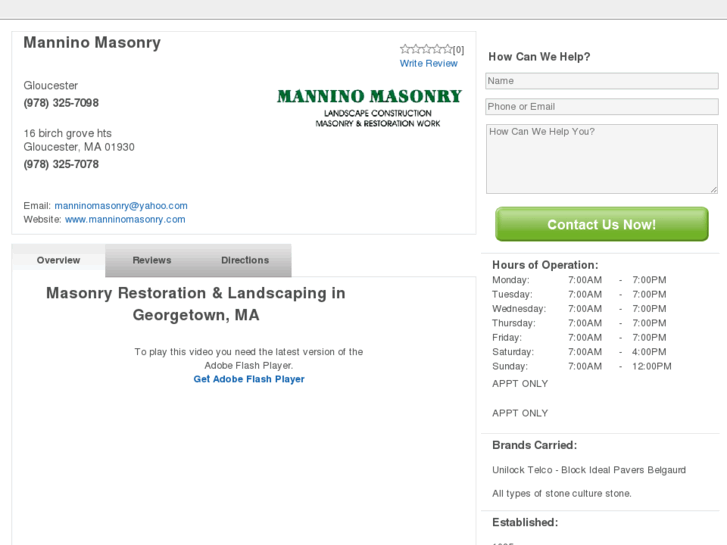Screen dimensions: 727x545
Task: Click the first rating star
Action: 405,49
